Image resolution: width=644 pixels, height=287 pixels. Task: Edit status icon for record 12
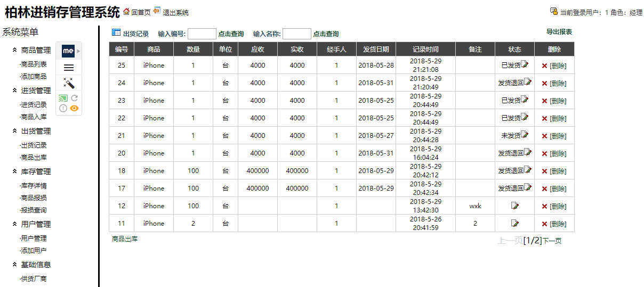coord(514,206)
